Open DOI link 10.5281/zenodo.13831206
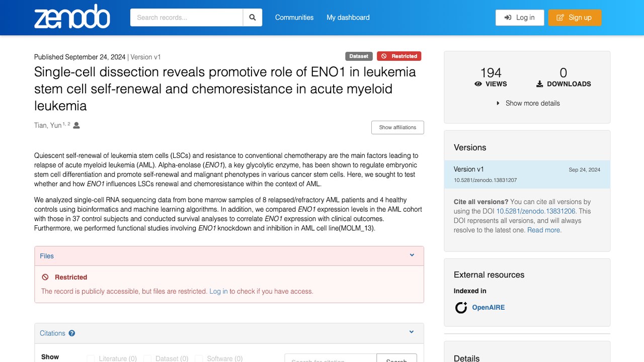 (536, 211)
